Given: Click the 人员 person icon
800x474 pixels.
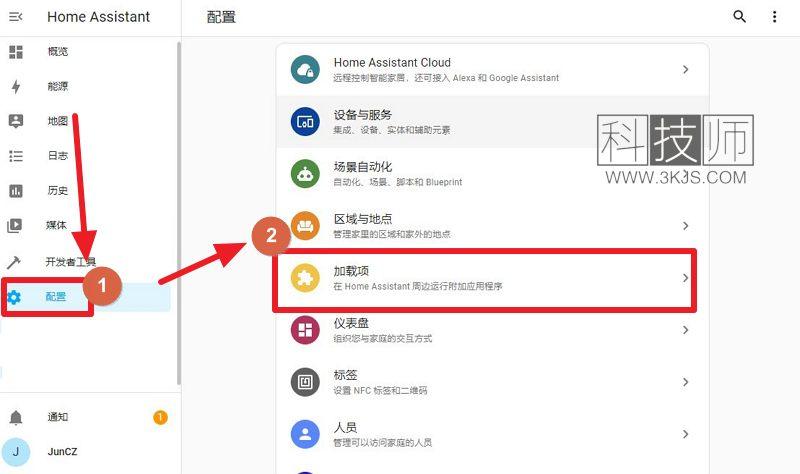Looking at the screenshot, I should [305, 434].
